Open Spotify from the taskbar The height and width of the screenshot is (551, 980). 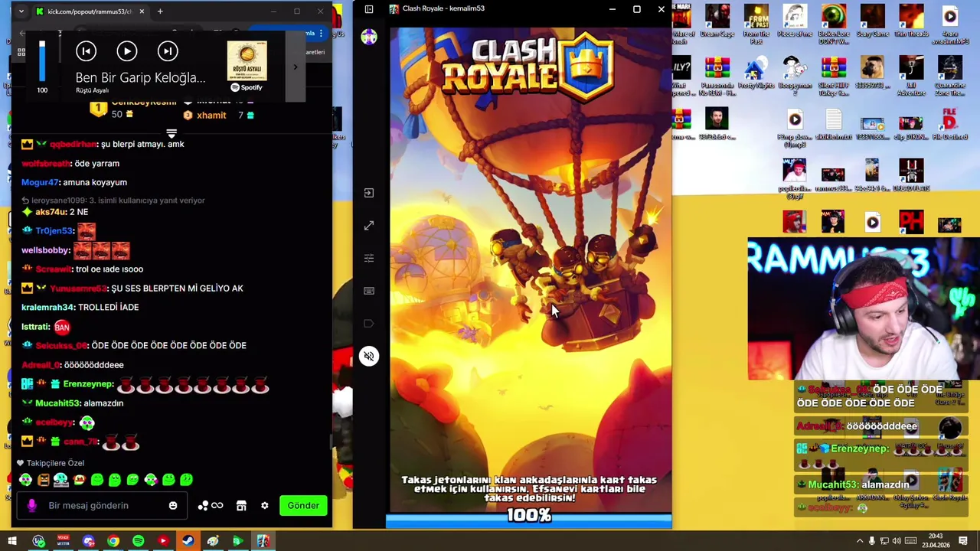click(x=138, y=541)
